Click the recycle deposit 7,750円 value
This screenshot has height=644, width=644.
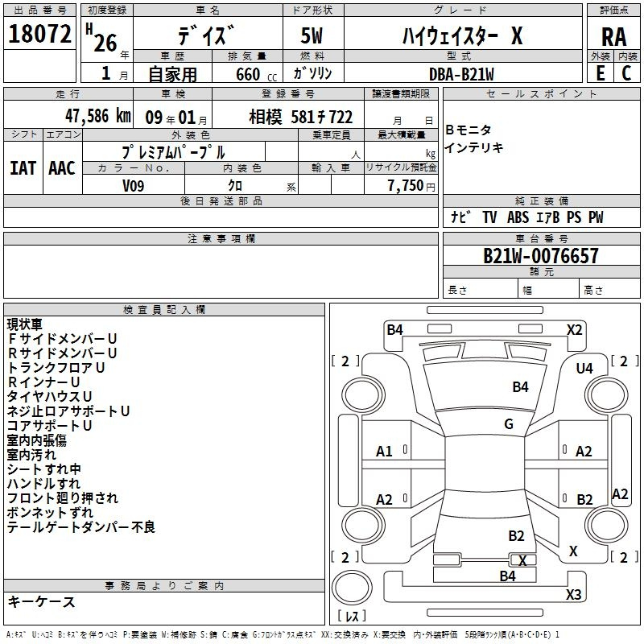coord(411,186)
